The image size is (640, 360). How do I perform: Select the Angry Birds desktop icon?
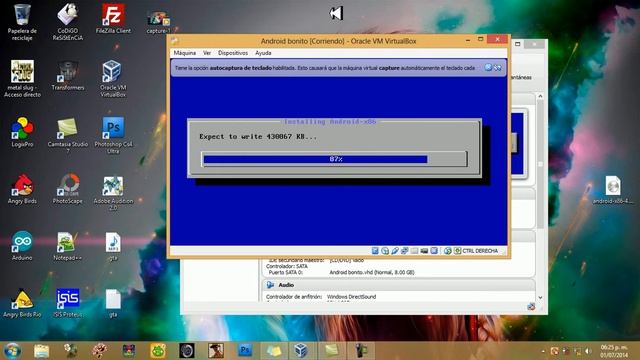[x=22, y=189]
